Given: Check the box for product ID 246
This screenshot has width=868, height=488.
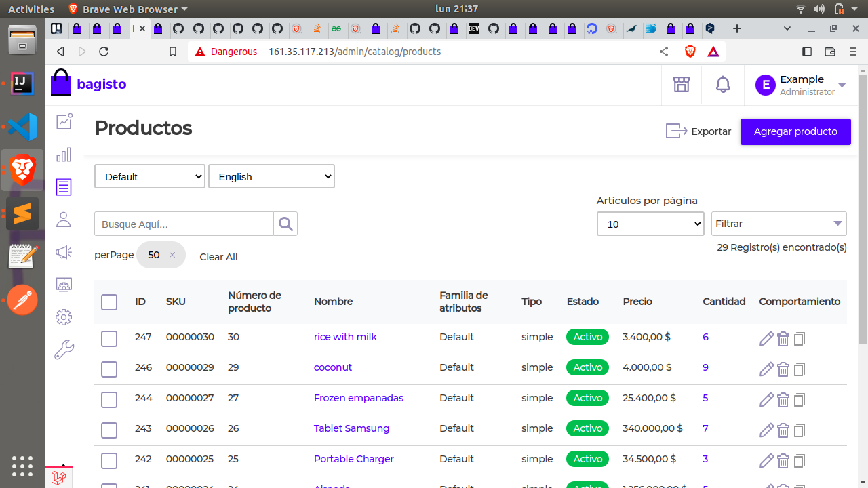Looking at the screenshot, I should click(109, 369).
